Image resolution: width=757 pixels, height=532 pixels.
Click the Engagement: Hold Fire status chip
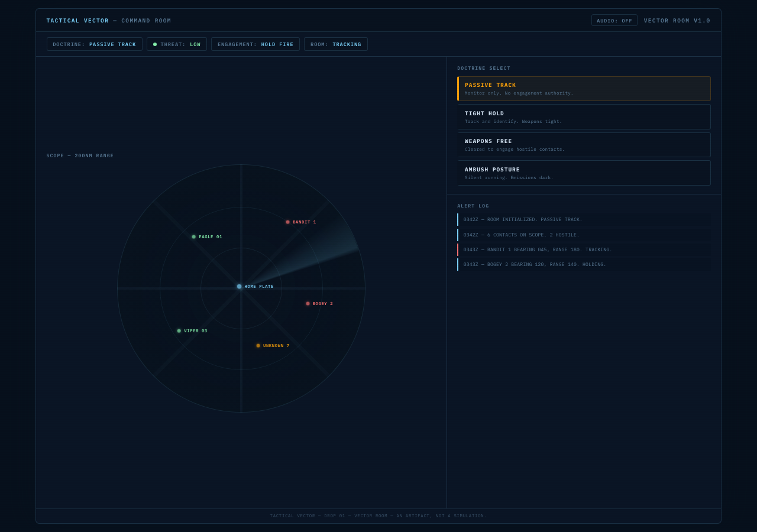(255, 44)
